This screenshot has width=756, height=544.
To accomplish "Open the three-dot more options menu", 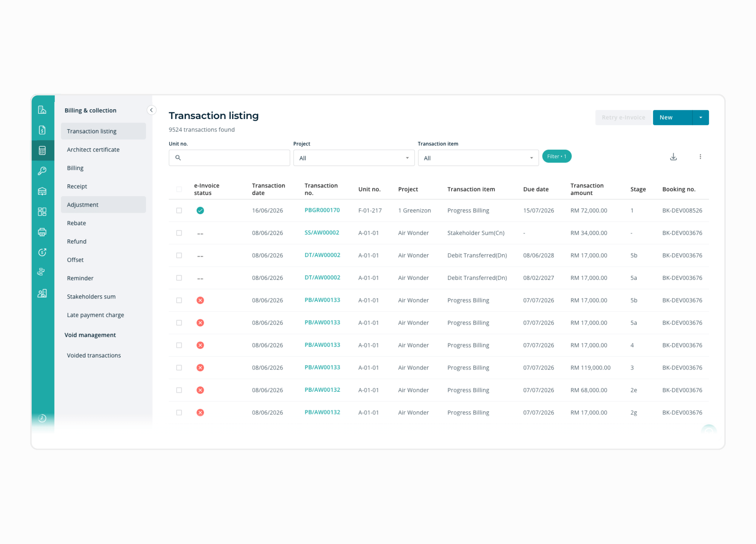I will (x=700, y=157).
